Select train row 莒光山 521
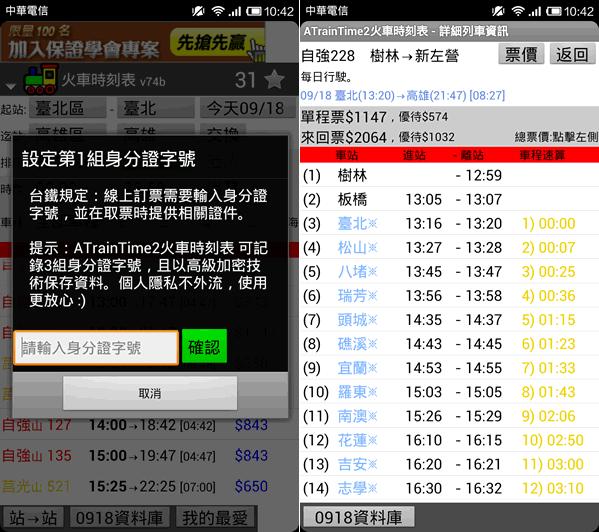 pyautogui.click(x=149, y=486)
